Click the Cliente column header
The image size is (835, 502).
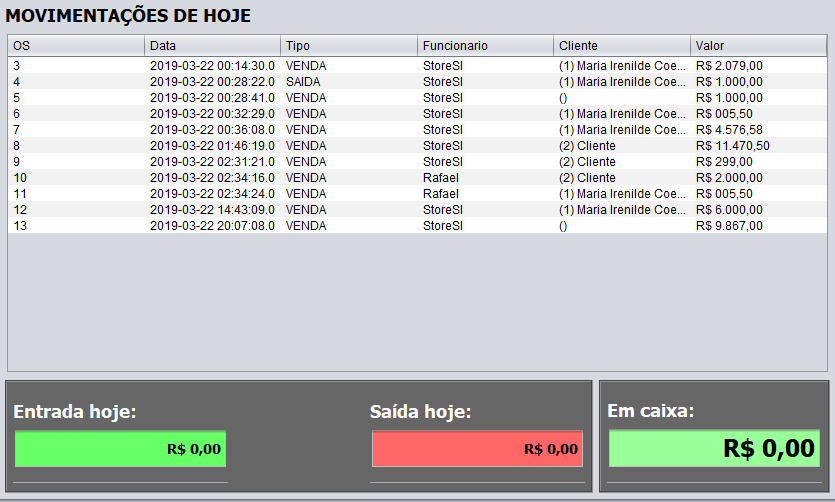[622, 46]
